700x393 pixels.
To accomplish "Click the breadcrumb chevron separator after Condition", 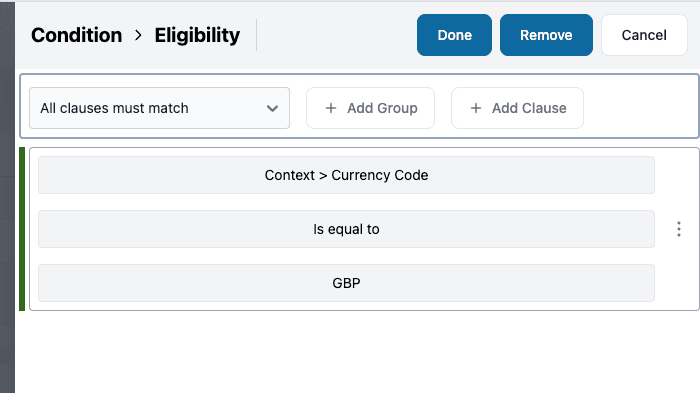I will click(x=138, y=35).
